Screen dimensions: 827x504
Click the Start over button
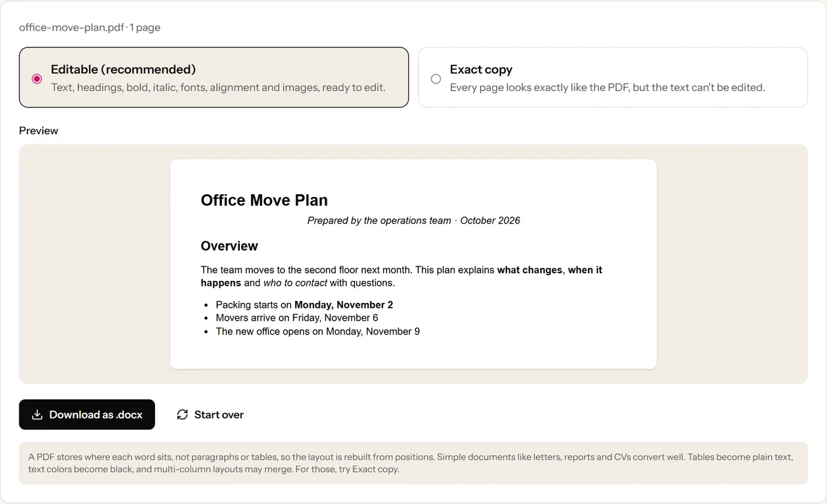[x=210, y=414]
